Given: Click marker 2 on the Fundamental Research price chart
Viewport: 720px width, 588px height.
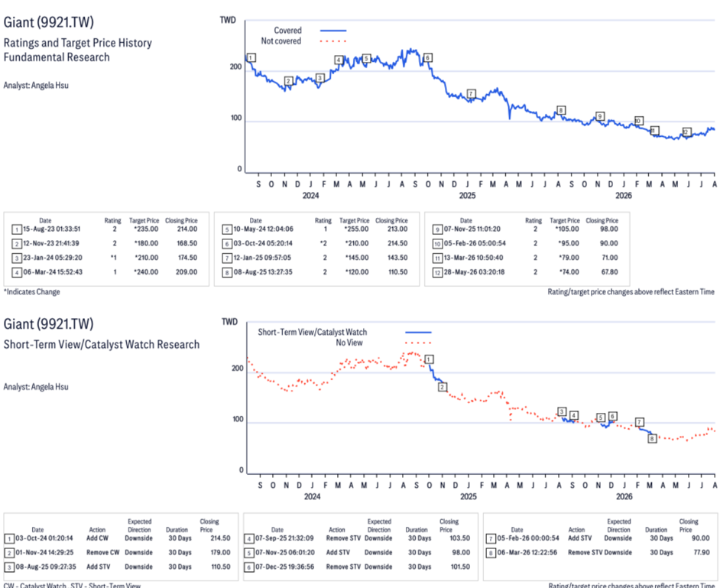Looking at the screenshot, I should tap(288, 81).
